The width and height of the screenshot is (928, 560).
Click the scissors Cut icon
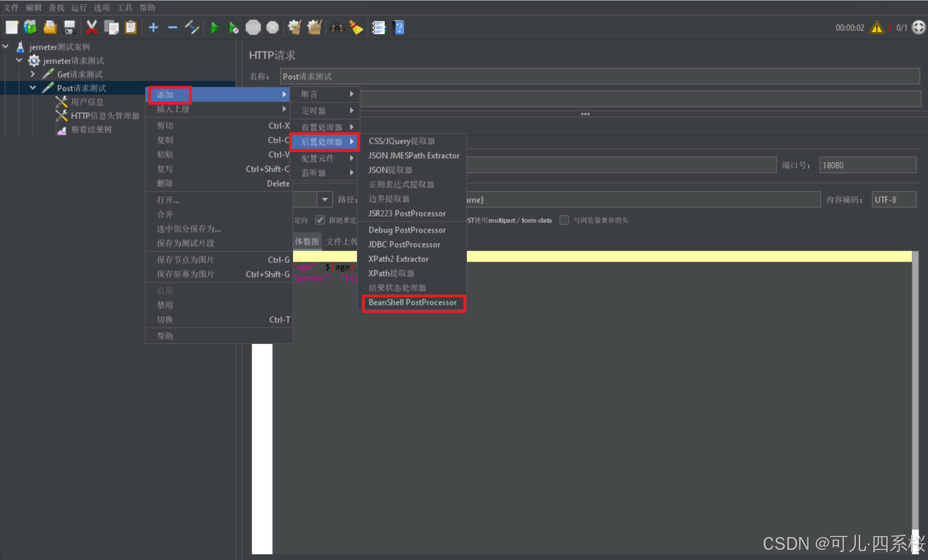(92, 28)
